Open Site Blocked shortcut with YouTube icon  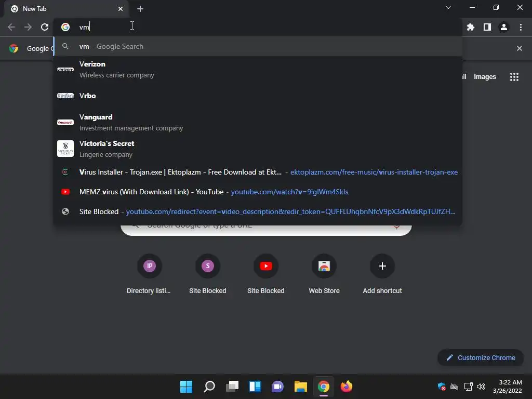click(x=266, y=274)
